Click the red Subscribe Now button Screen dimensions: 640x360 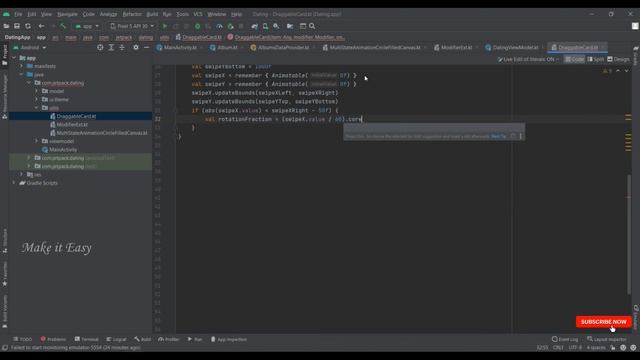pyautogui.click(x=604, y=322)
